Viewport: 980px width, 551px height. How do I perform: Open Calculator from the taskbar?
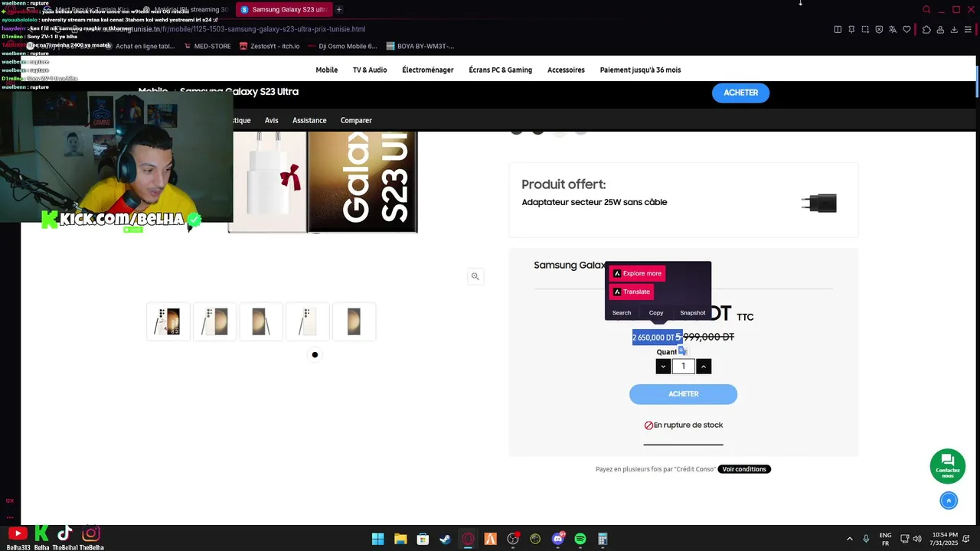point(603,539)
